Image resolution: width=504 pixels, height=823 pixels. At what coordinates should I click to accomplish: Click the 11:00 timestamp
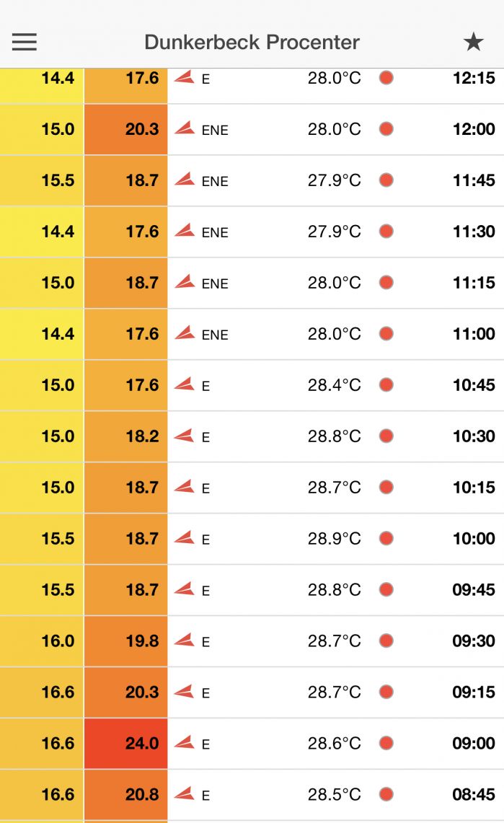pos(474,334)
